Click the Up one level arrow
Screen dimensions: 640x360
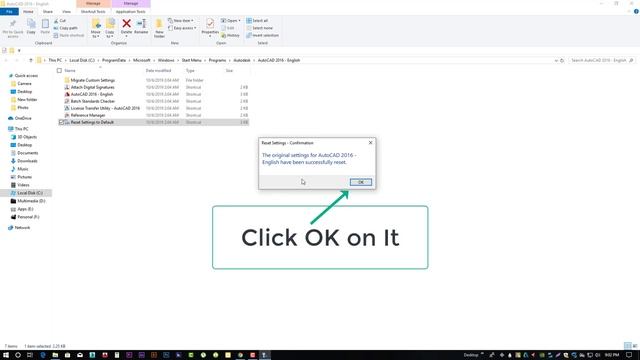pos(31,60)
